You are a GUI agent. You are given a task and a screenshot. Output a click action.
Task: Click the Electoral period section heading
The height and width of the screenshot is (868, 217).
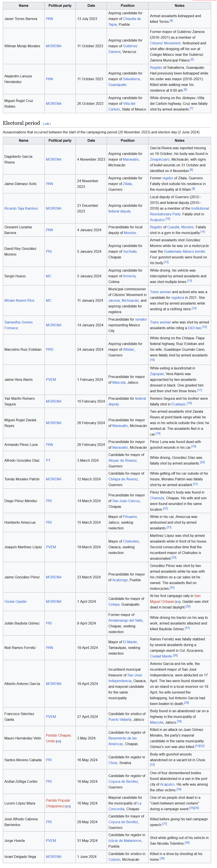(x=21, y=123)
